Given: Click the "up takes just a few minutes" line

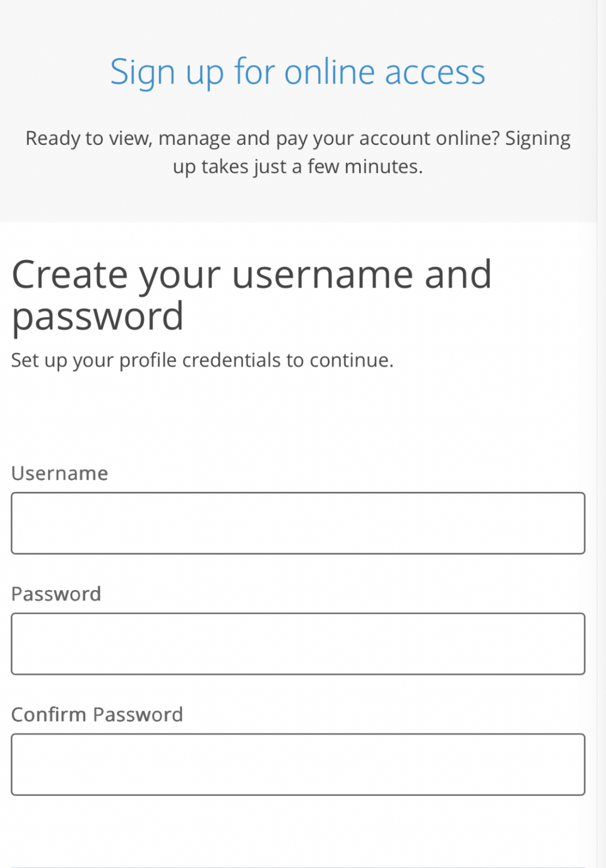Looking at the screenshot, I should pos(298,167).
